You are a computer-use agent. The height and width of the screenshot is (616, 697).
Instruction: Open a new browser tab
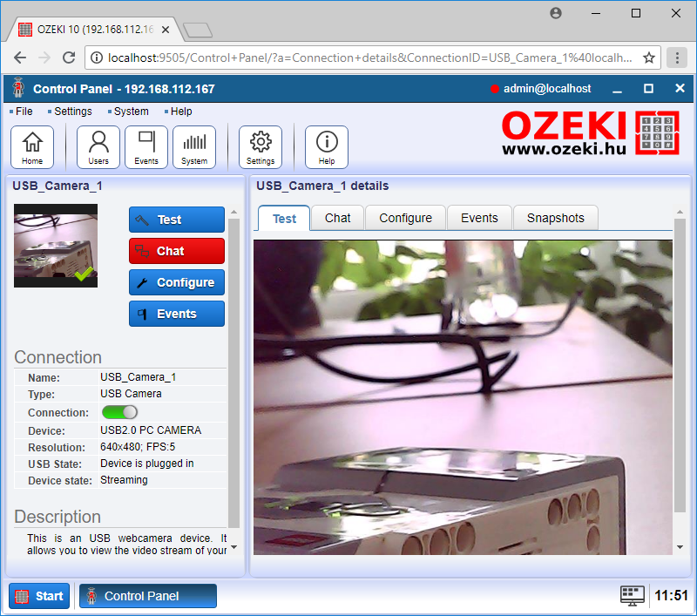[x=198, y=30]
